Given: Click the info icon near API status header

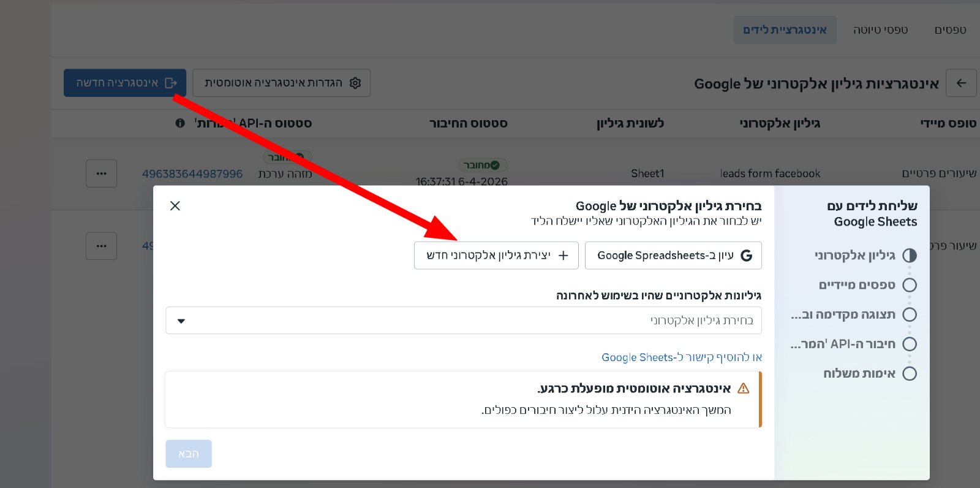Looking at the screenshot, I should click(180, 123).
